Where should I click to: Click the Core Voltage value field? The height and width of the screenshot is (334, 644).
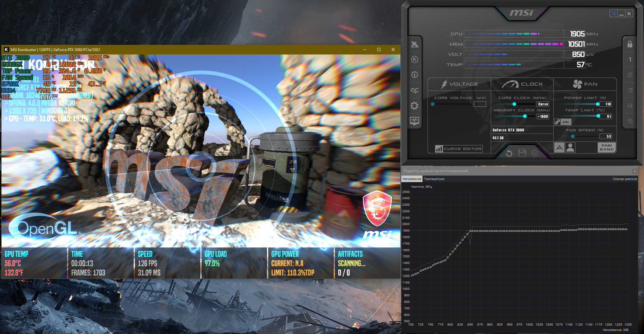[x=480, y=104]
